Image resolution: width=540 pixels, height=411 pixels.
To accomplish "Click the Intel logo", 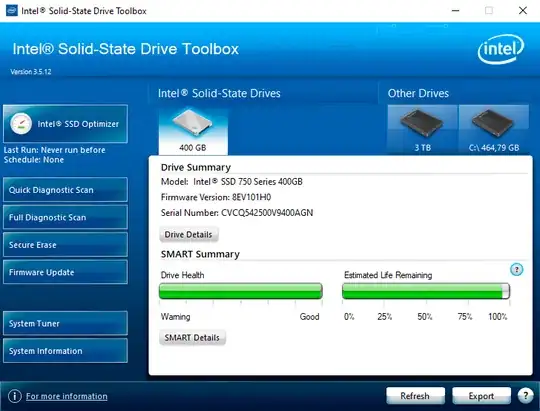I will 501,49.
